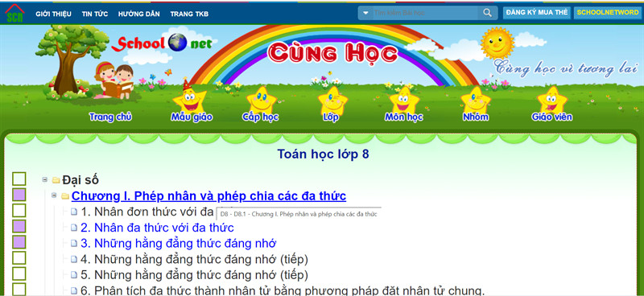Image resolution: width=644 pixels, height=296 pixels.
Task: Open the TRANG TKB menu
Action: [189, 14]
